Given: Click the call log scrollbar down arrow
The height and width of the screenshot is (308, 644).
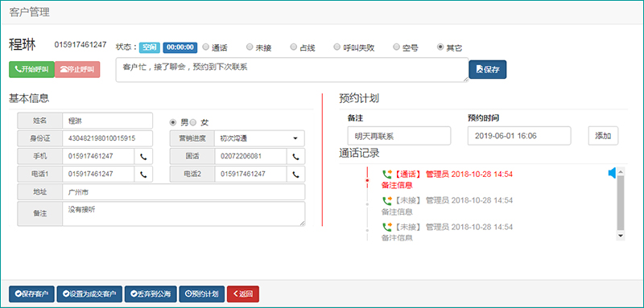Looking at the screenshot, I should point(621,236).
